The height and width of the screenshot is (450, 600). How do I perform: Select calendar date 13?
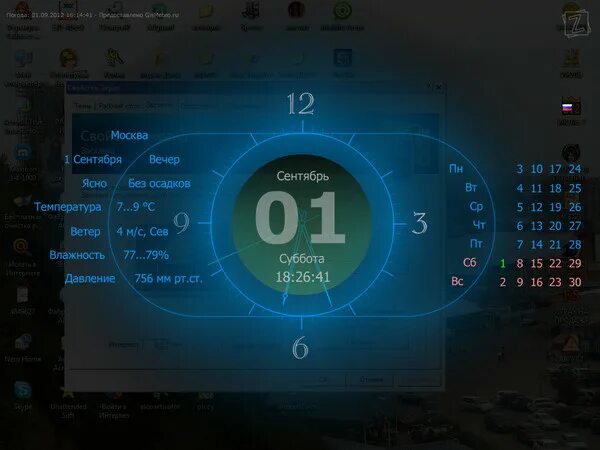coord(536,226)
